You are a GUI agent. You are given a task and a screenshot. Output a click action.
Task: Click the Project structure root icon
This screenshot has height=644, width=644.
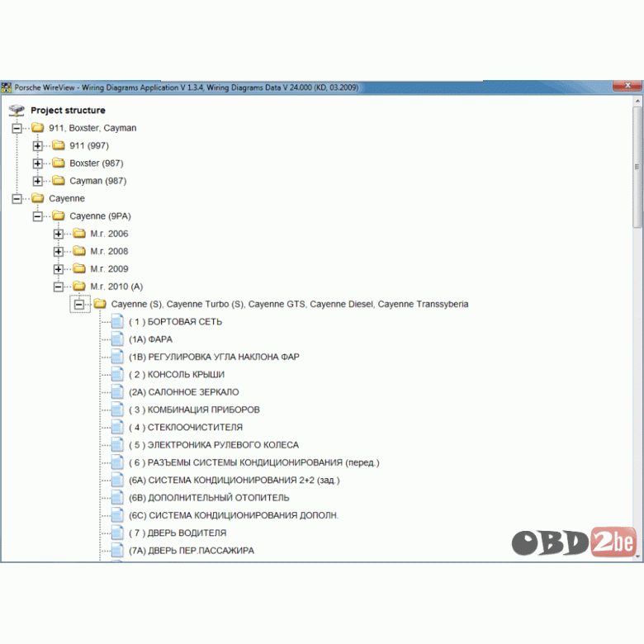click(17, 110)
